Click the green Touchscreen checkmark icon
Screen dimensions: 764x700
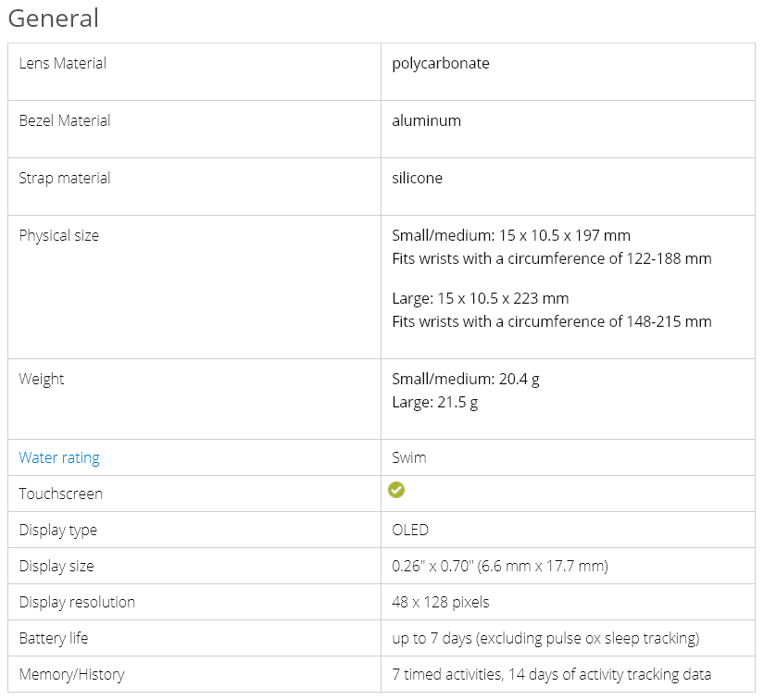pyautogui.click(x=396, y=491)
